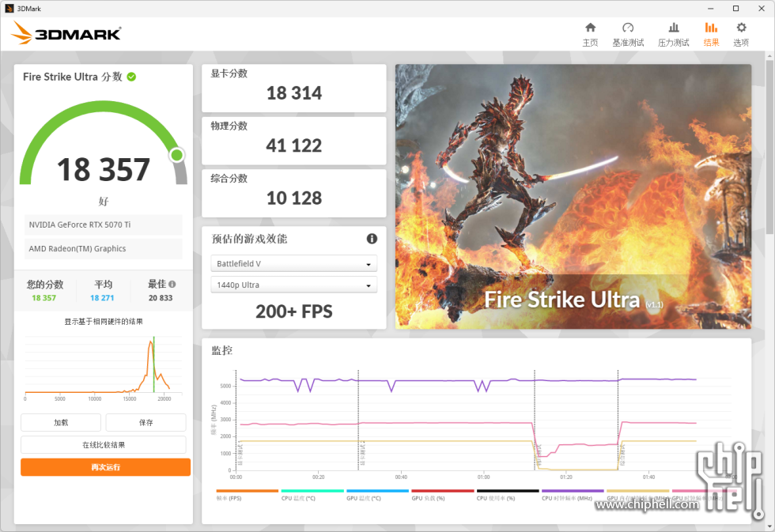Open the 1440p Ultra quality dropdown

[293, 285]
